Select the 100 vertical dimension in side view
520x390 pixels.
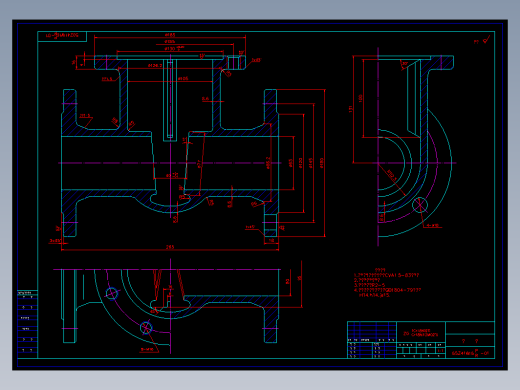pyautogui.click(x=360, y=99)
